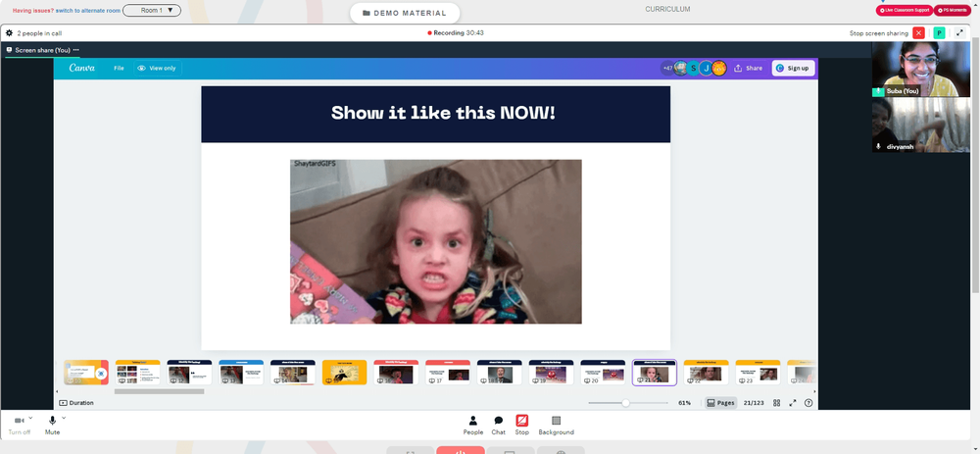Toggle Pages thumbnail strip view
Image resolution: width=980 pixels, height=454 pixels.
click(x=720, y=403)
